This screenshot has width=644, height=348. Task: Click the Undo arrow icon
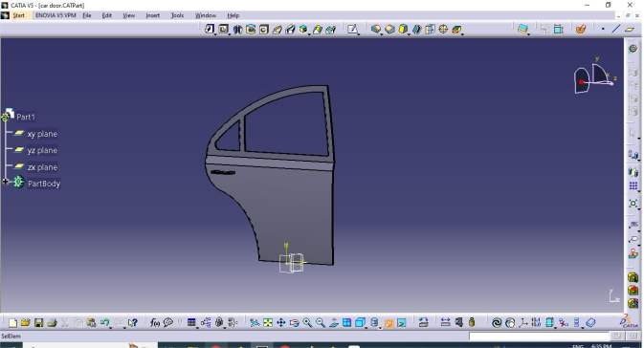pos(104,323)
